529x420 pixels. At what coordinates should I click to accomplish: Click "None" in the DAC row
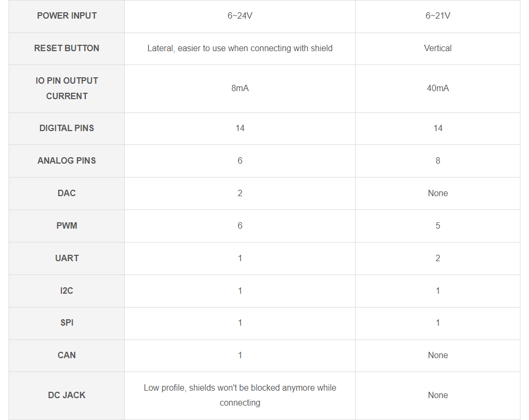437,193
